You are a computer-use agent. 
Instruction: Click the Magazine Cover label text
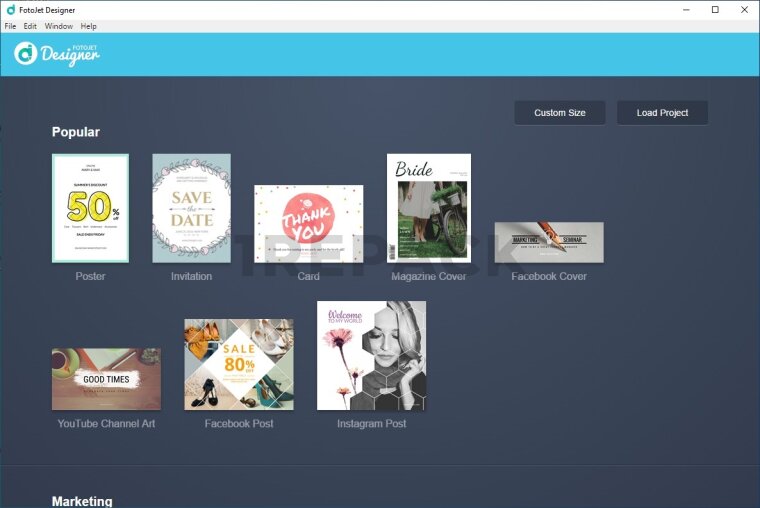coord(428,276)
